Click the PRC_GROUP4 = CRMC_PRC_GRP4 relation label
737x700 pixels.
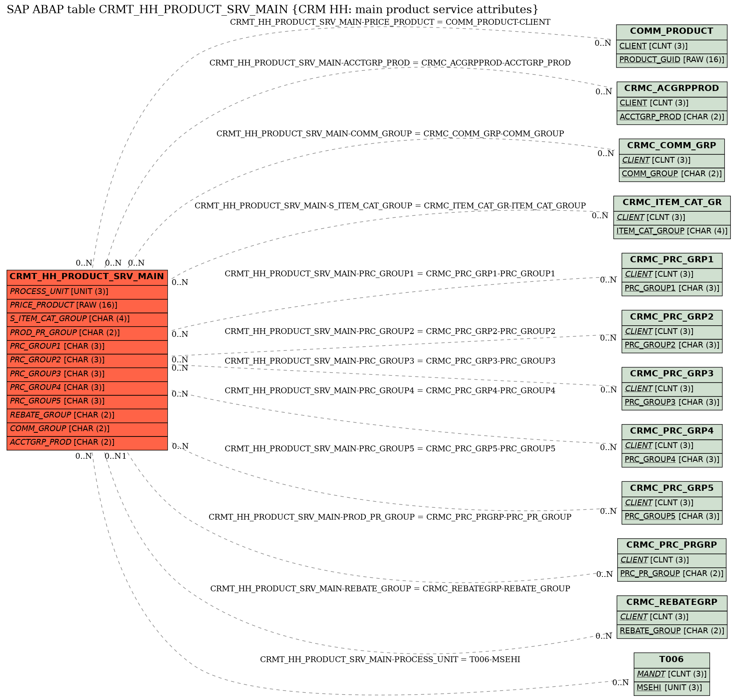390,391
